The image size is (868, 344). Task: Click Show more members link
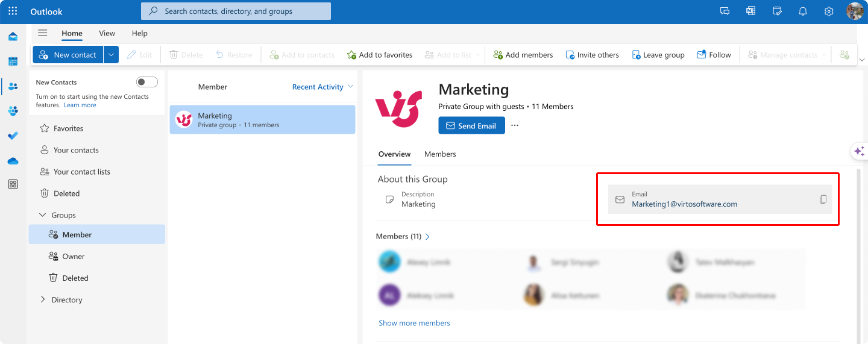tap(414, 323)
